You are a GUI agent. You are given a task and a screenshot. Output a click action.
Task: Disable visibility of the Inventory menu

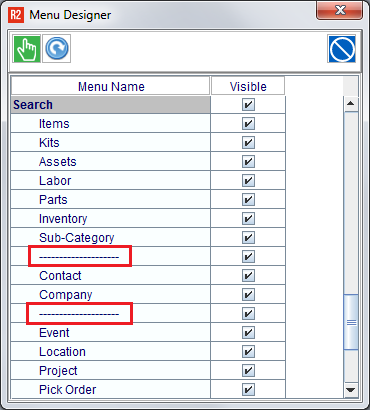[x=248, y=218]
